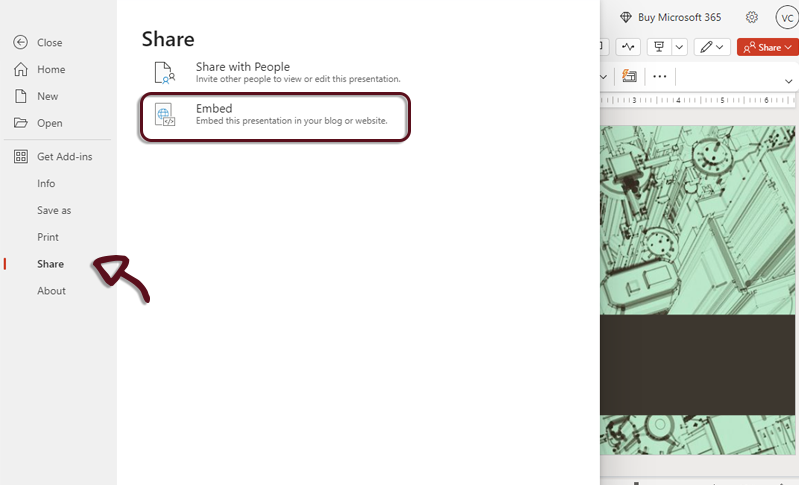Click the Home house icon
This screenshot has height=485, width=800.
pyautogui.click(x=20, y=69)
